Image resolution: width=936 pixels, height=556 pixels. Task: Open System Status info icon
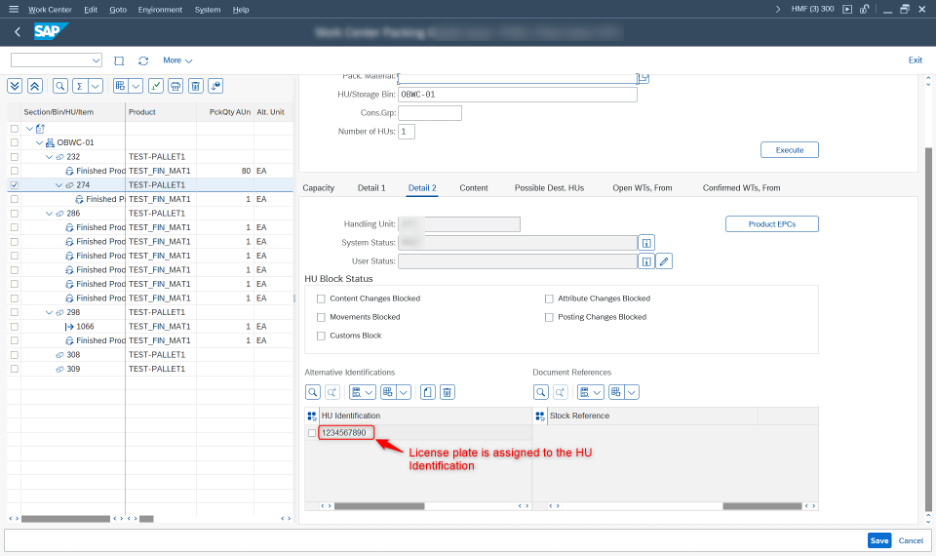click(x=646, y=242)
